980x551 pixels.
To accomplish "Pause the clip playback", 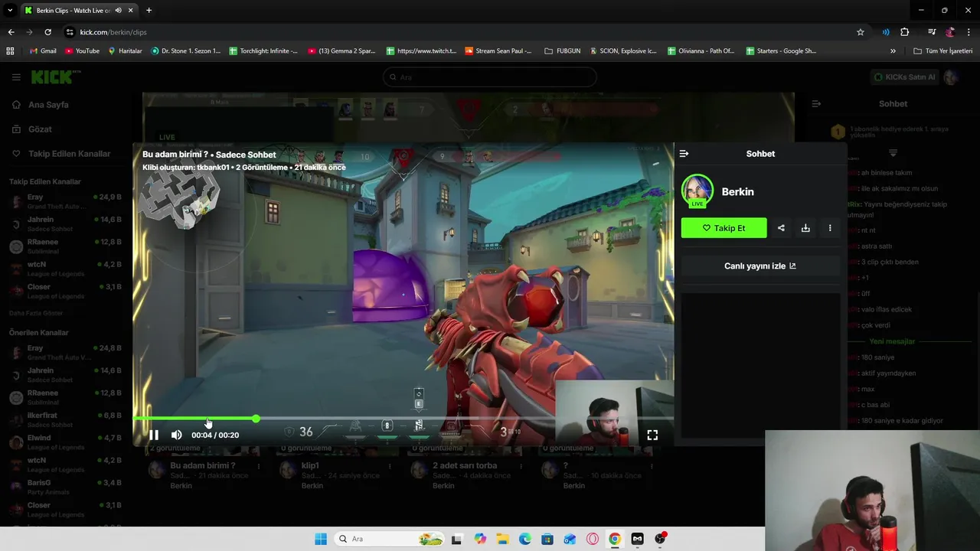I will coord(154,435).
